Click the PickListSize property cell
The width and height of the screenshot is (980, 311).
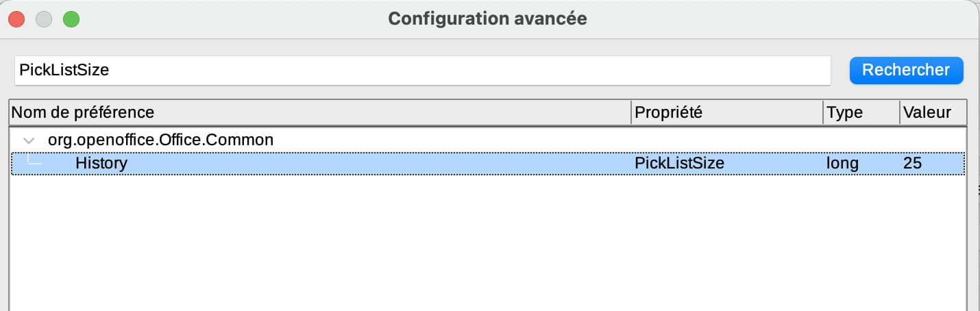[x=679, y=164]
